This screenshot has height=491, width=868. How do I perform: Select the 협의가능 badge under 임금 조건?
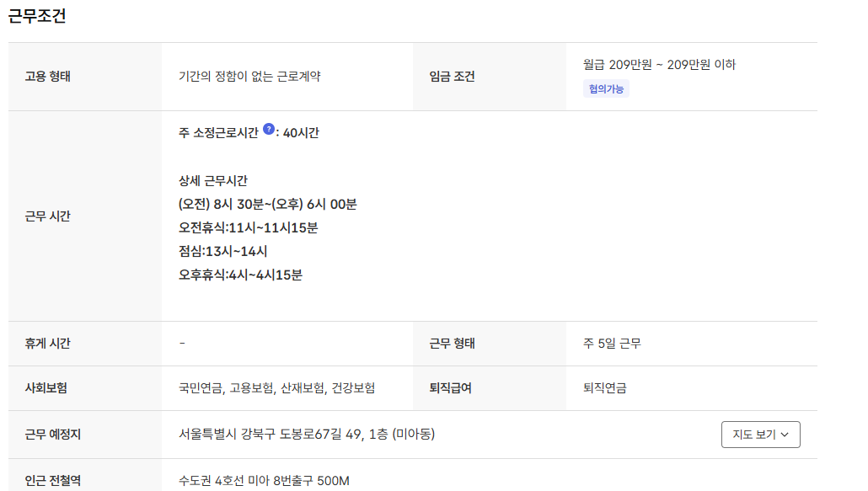[606, 87]
